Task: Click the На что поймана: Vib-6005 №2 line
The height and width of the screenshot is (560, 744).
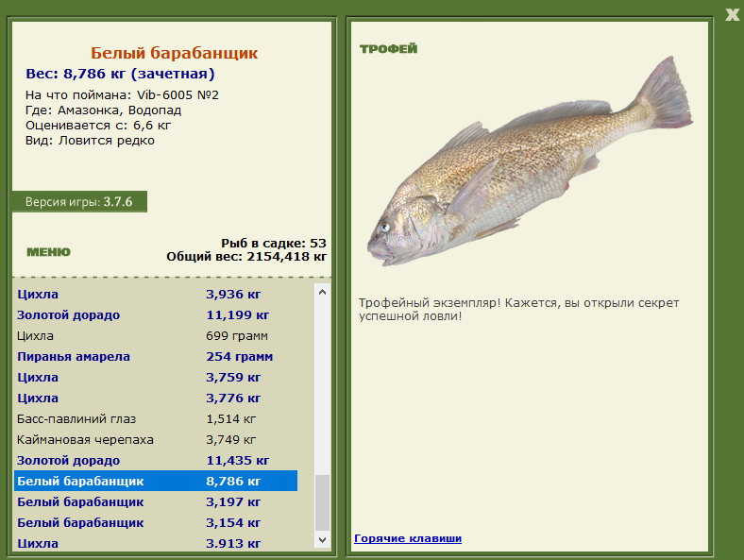Action: 122,95
